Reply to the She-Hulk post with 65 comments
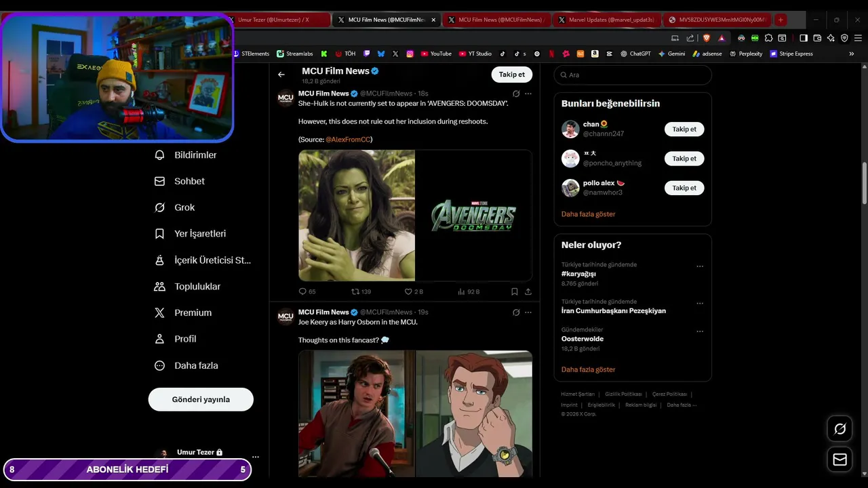The width and height of the screenshot is (868, 488). click(x=307, y=291)
